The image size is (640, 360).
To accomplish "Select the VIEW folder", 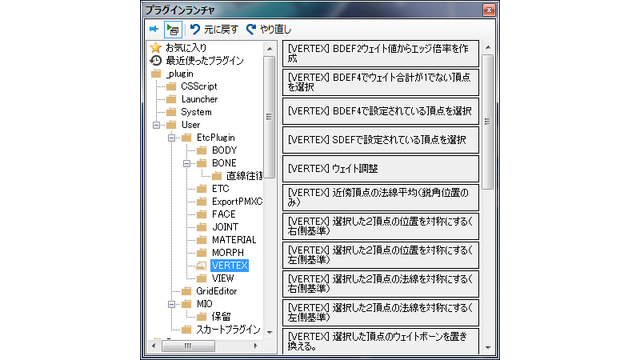I will (x=222, y=278).
